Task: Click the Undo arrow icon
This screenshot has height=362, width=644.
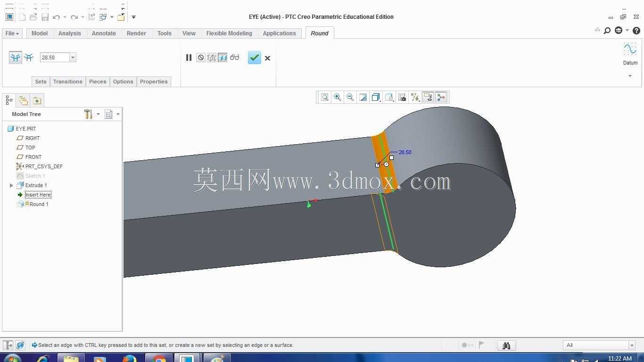Action: pyautogui.click(x=57, y=17)
